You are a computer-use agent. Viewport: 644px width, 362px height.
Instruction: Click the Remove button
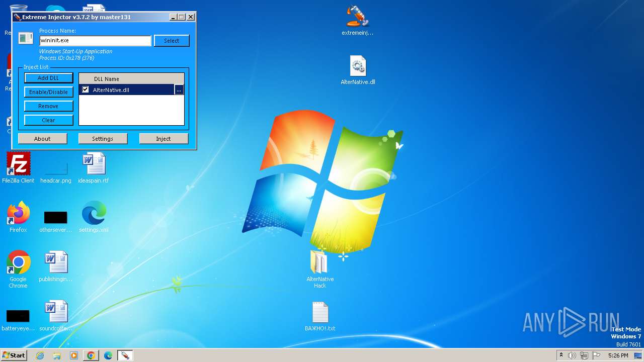click(48, 106)
